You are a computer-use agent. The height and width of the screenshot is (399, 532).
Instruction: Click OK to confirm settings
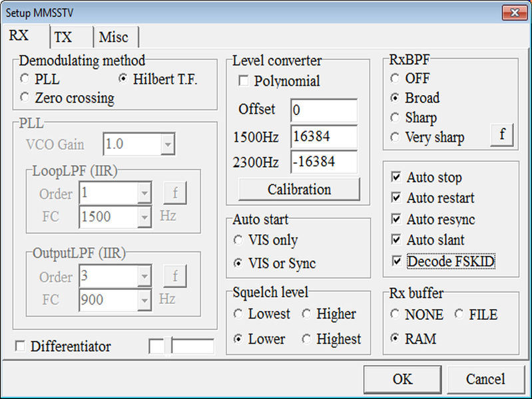pos(402,379)
